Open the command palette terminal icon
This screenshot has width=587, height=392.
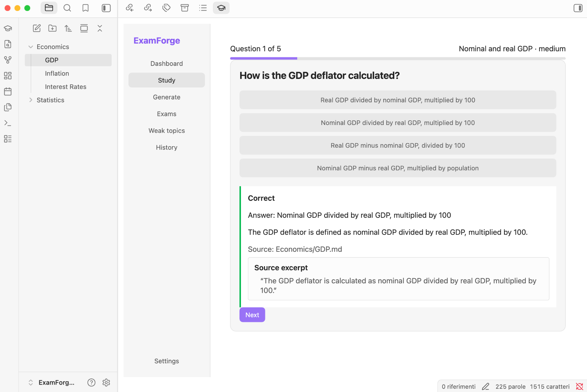(8, 123)
